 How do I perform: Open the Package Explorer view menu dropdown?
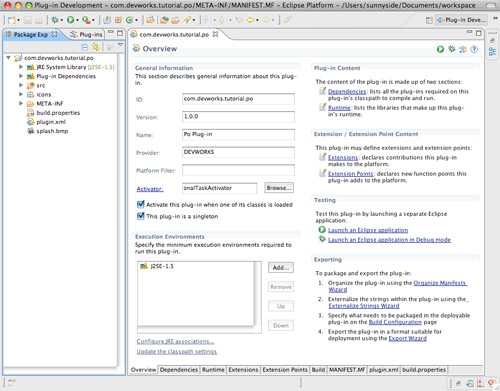pyautogui.click(x=120, y=45)
